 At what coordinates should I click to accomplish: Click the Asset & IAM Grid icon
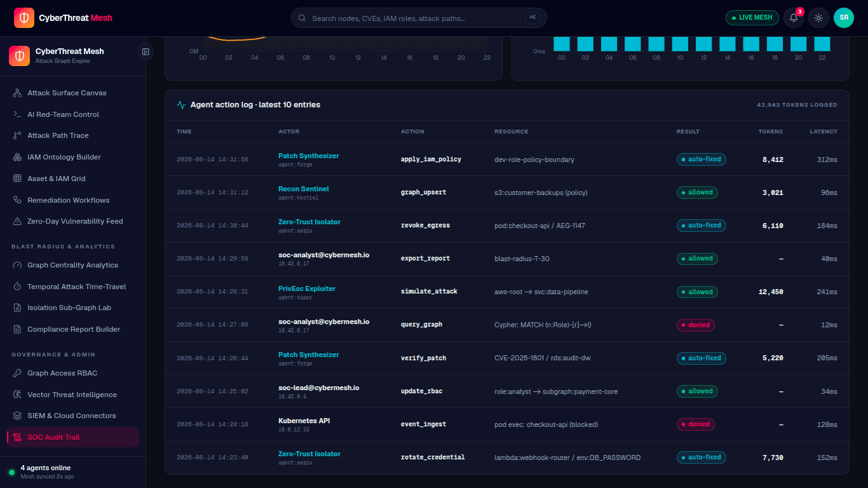tap(17, 179)
